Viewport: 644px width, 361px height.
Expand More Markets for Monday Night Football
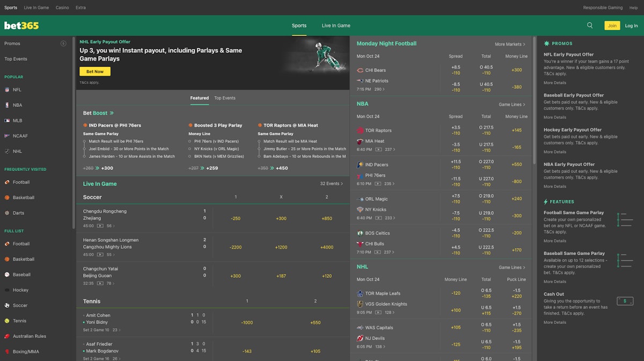510,44
